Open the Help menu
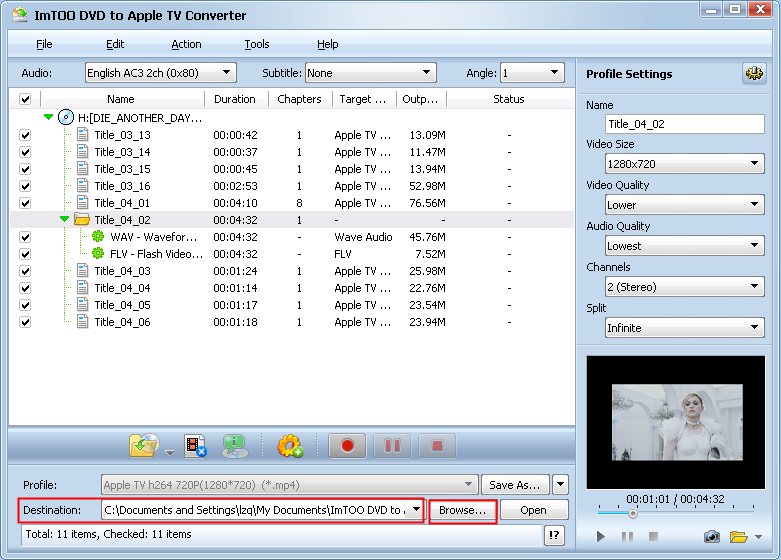The image size is (781, 560). pos(327,44)
